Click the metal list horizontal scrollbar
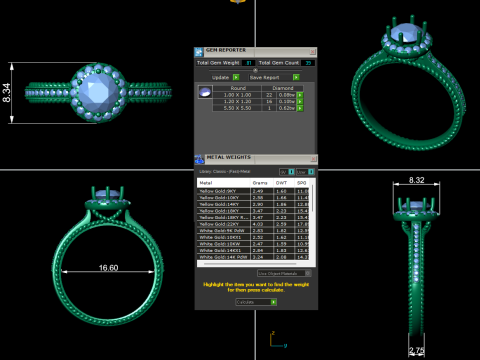 point(250,264)
